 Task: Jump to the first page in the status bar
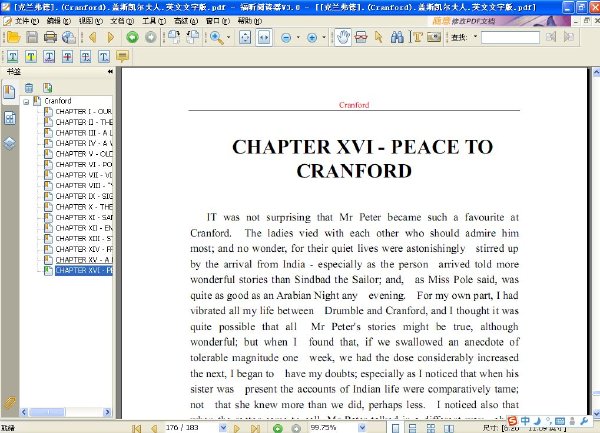pos(136,428)
